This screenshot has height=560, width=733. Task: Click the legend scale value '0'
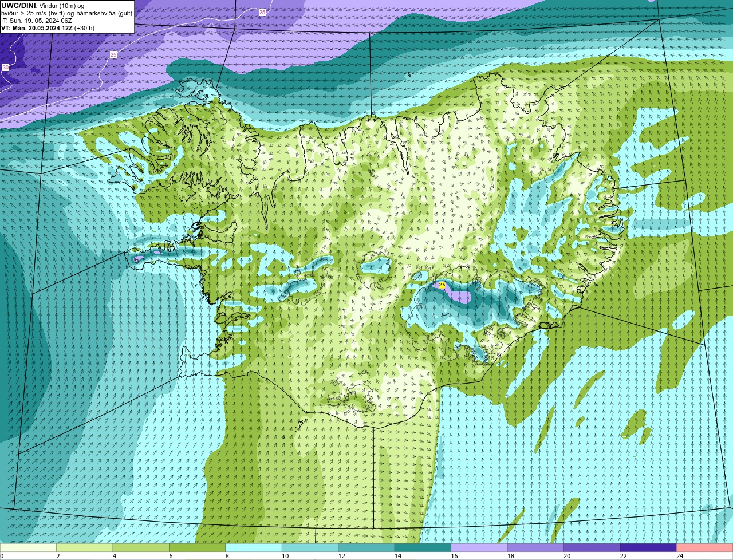(x=2, y=556)
